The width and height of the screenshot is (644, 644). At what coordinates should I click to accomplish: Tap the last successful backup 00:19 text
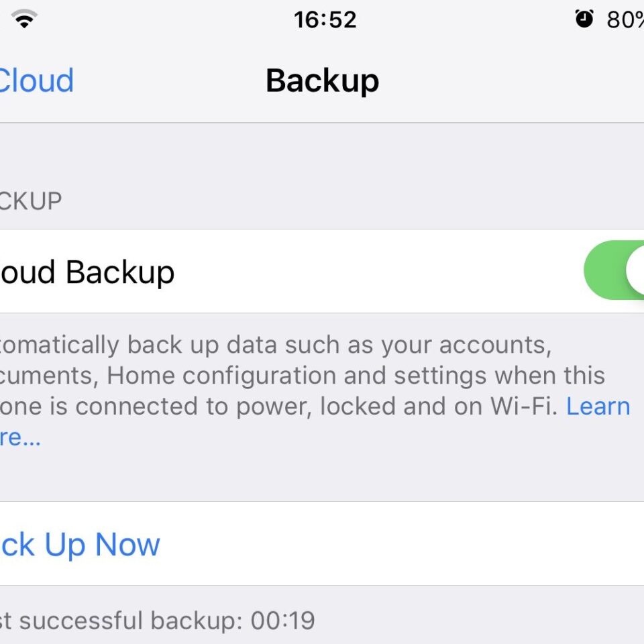click(157, 620)
